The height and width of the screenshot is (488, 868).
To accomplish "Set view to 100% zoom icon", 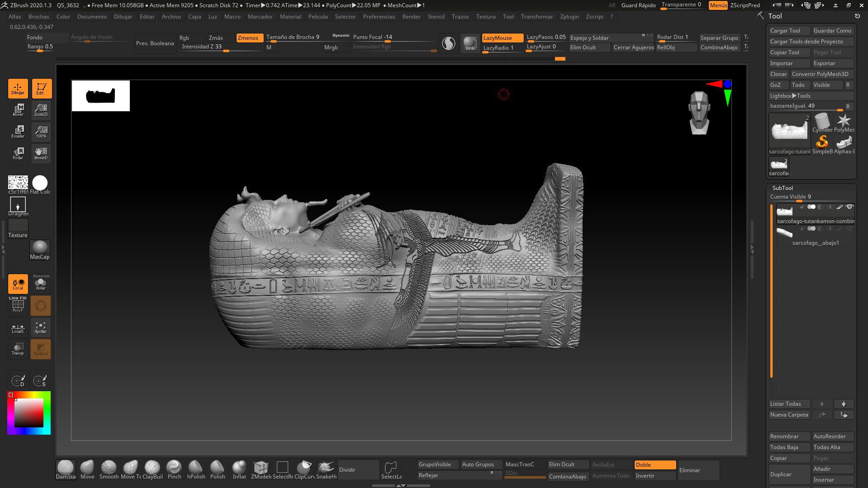I will (x=41, y=132).
